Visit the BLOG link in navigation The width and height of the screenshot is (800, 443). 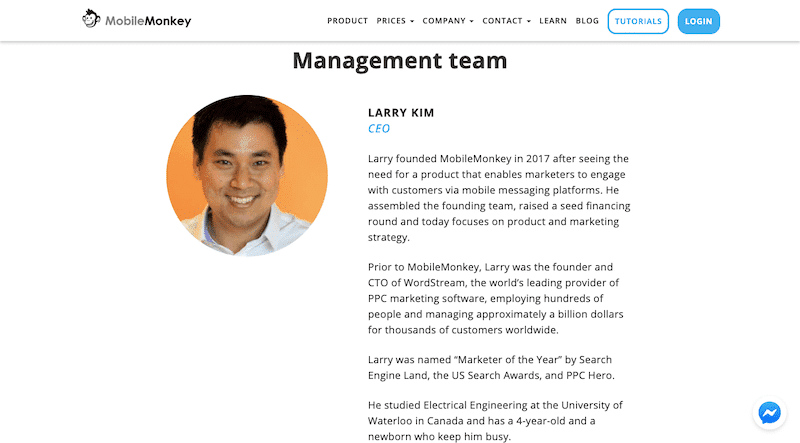point(587,21)
